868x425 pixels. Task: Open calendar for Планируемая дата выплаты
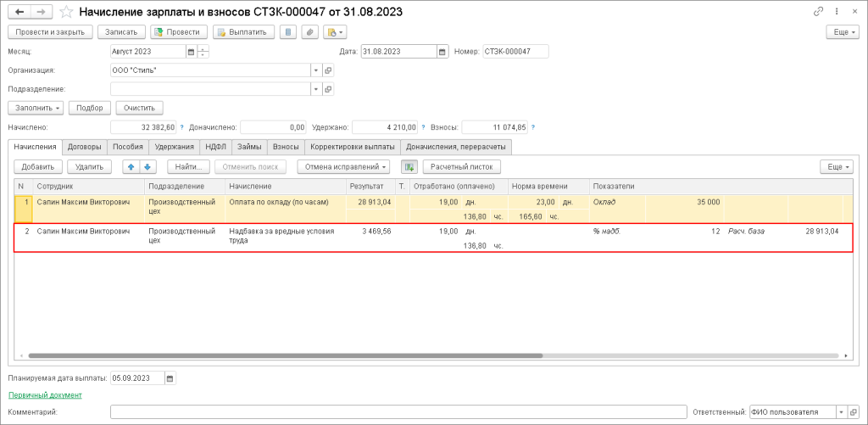click(x=170, y=378)
